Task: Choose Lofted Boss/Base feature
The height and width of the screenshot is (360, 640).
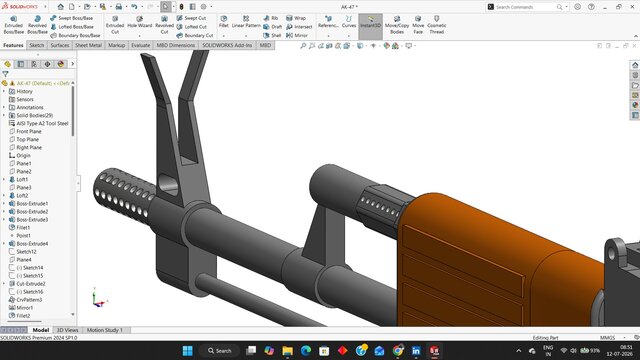Action: [x=72, y=27]
